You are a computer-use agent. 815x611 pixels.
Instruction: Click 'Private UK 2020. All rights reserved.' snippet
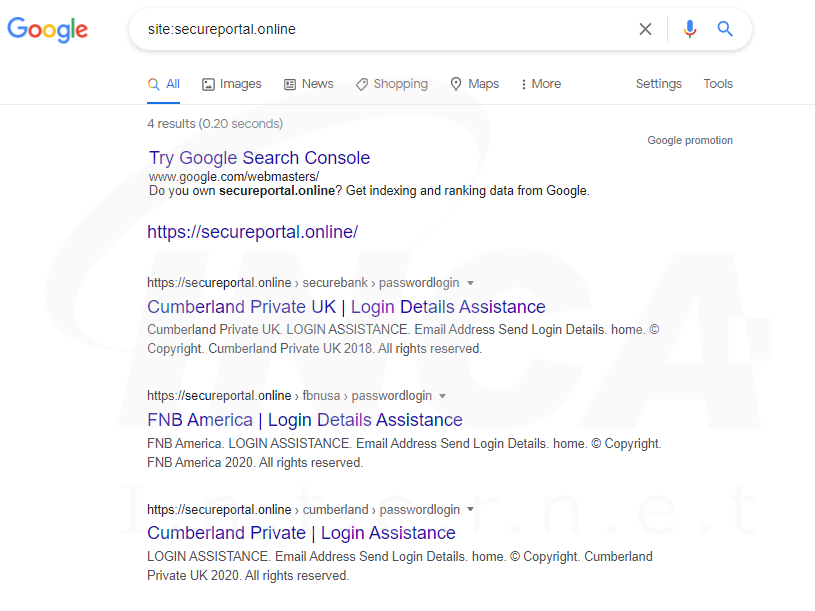tap(248, 576)
